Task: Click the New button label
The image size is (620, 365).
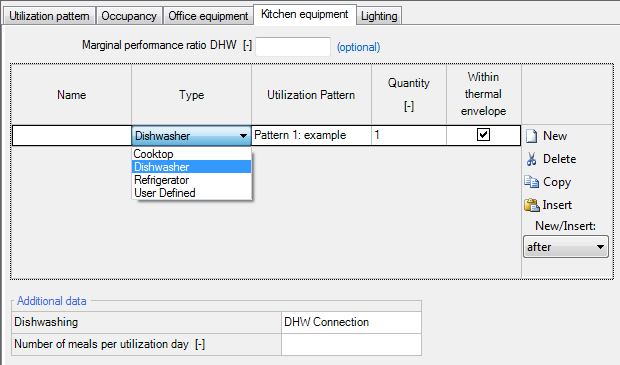Action: 555,136
